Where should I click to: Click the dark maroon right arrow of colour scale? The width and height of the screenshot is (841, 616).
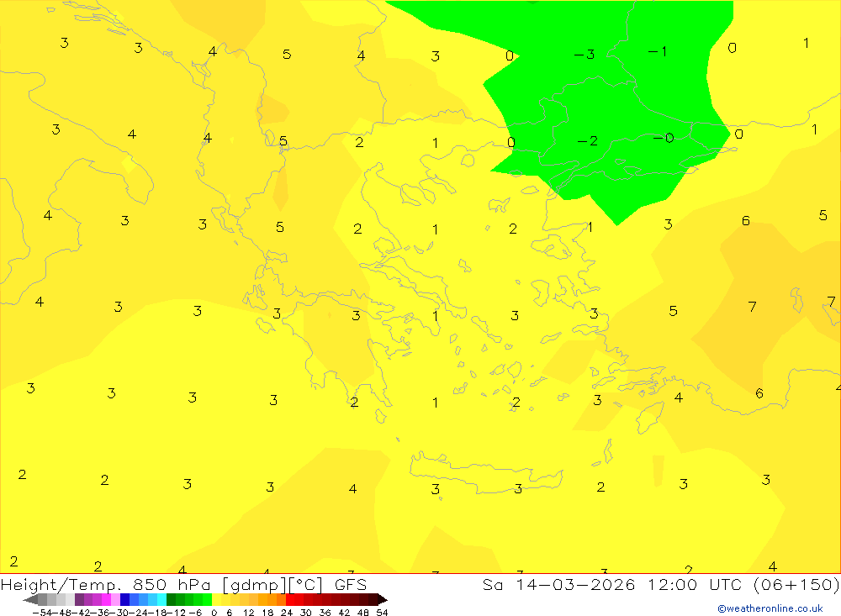pos(383,600)
